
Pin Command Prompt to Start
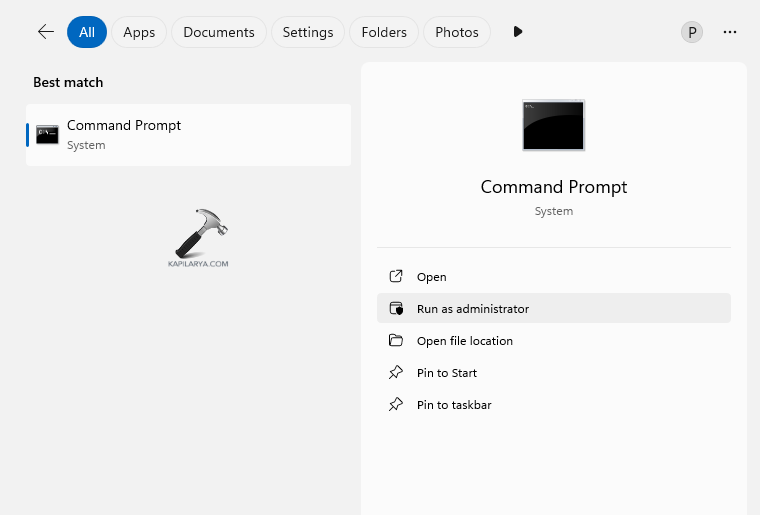click(446, 373)
